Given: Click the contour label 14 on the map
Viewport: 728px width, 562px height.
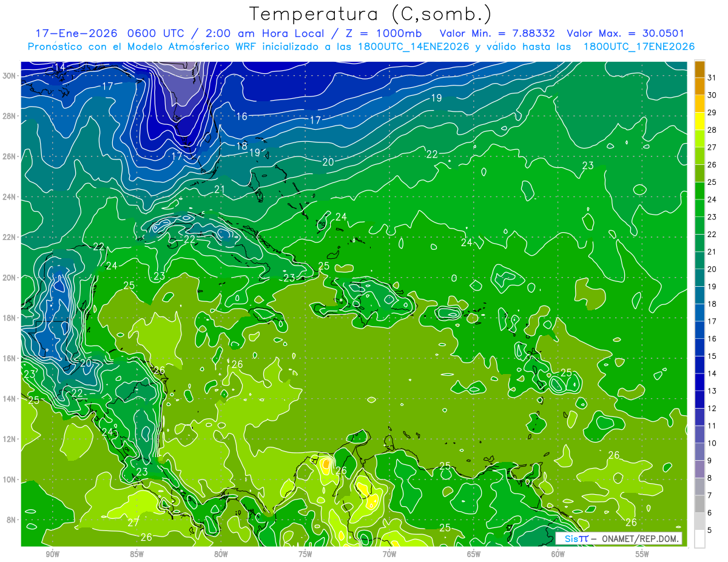Looking at the screenshot, I should (x=59, y=67).
